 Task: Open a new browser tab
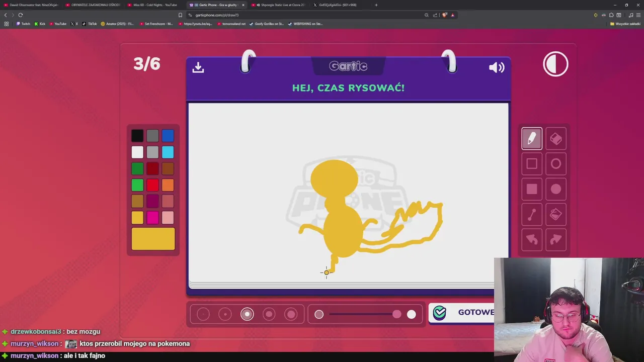point(376,5)
